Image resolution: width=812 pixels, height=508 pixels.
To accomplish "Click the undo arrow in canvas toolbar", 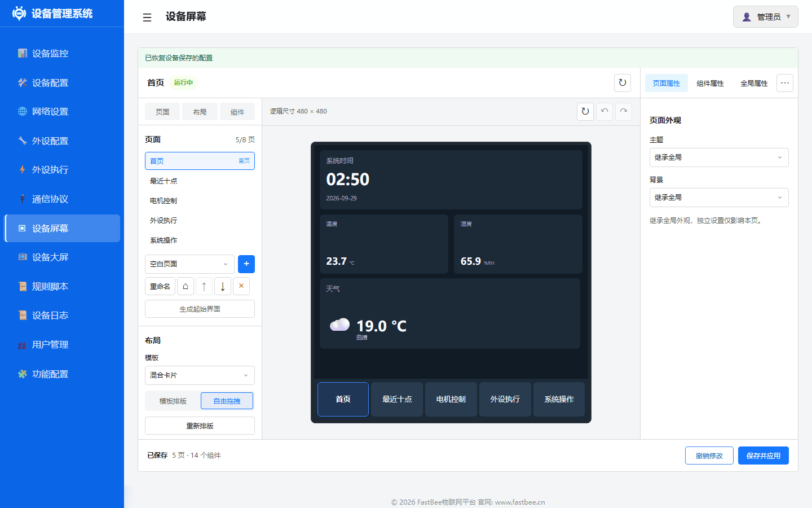I will coord(604,111).
